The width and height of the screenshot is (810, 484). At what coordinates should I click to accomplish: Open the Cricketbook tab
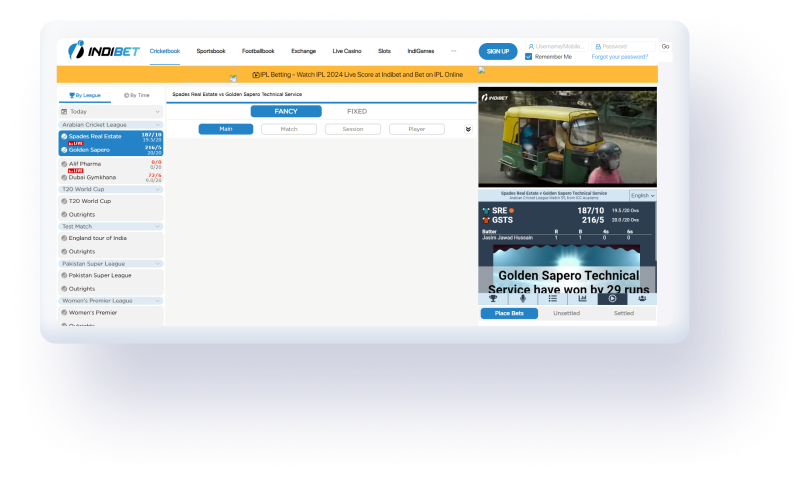click(x=165, y=51)
